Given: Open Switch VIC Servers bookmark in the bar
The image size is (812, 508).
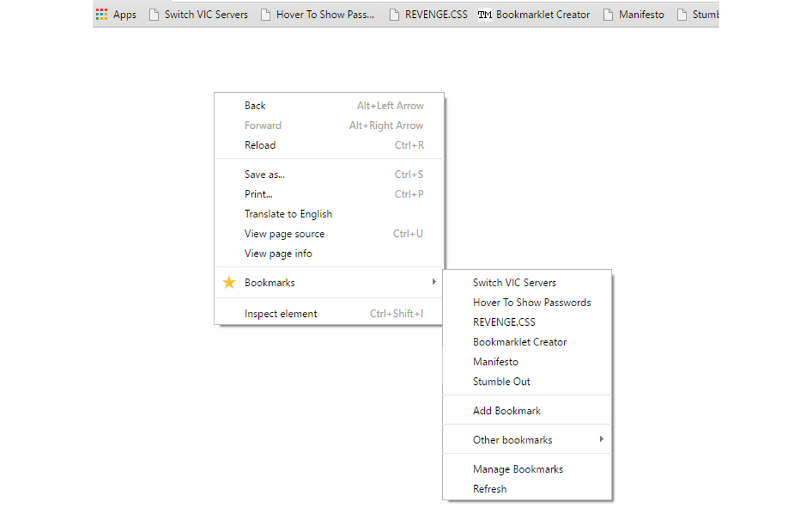Looking at the screenshot, I should [206, 14].
